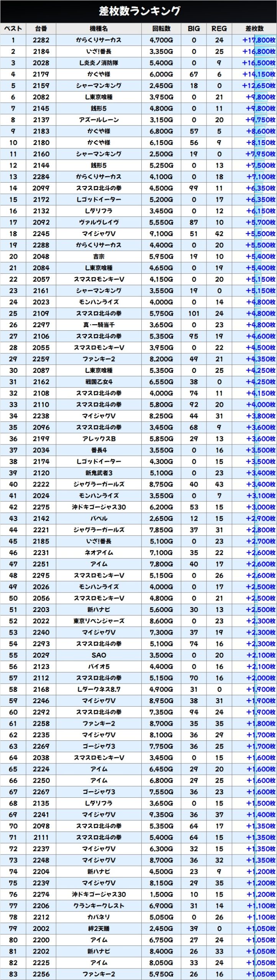The height and width of the screenshot is (980, 277).
Task: Click the BIG column header
Action: (194, 29)
